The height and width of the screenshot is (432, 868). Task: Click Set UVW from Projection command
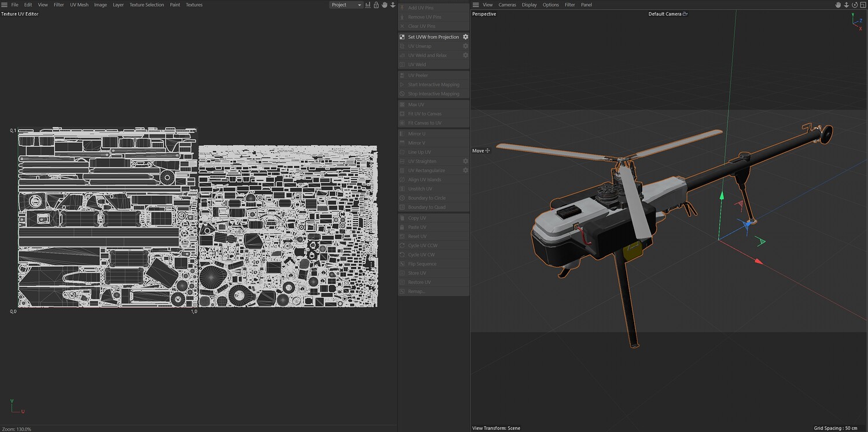(x=433, y=37)
